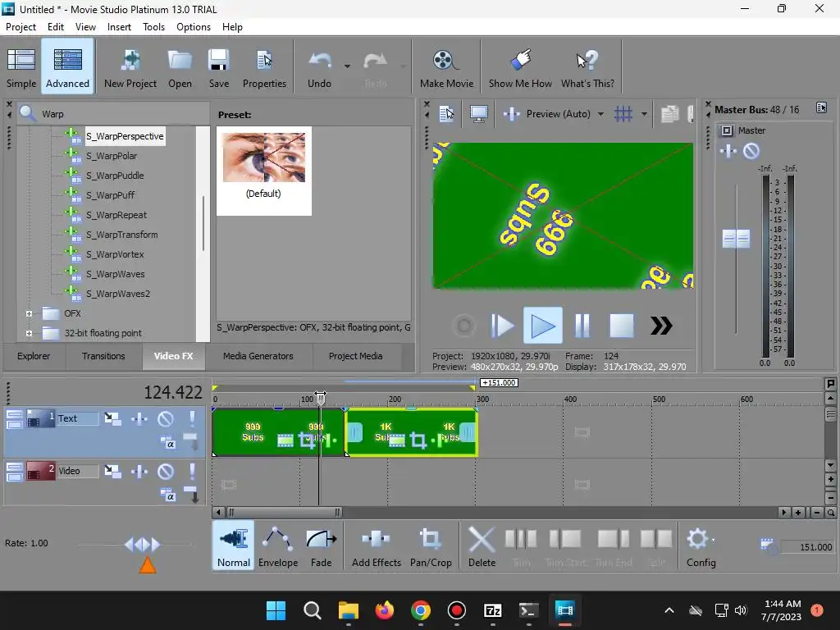This screenshot has height=630, width=840.
Task: Switch to the Media Generators tab
Action: point(258,356)
